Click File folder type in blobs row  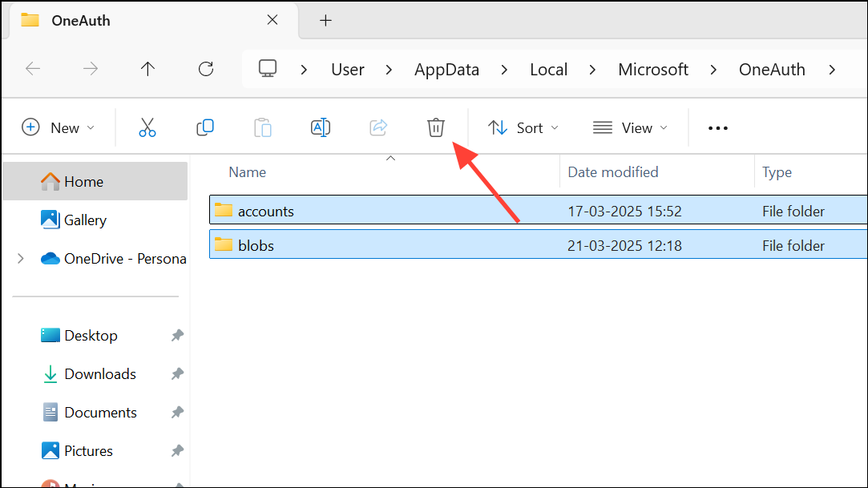point(793,246)
